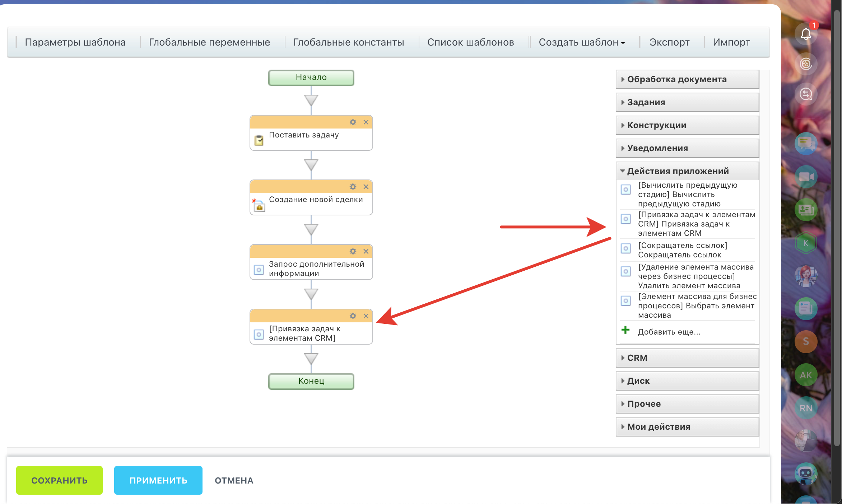This screenshot has height=504, width=842.
Task: Open settings gear on Поставить задачу block
Action: pos(353,122)
